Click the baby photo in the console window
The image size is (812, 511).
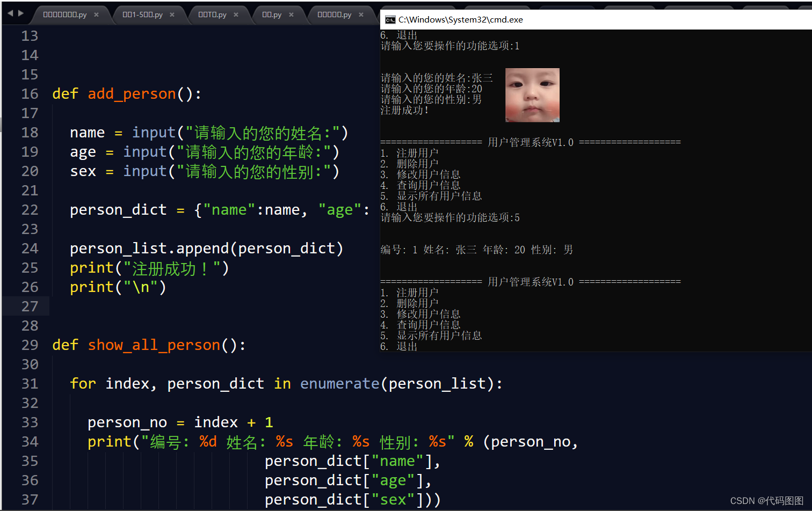click(532, 95)
